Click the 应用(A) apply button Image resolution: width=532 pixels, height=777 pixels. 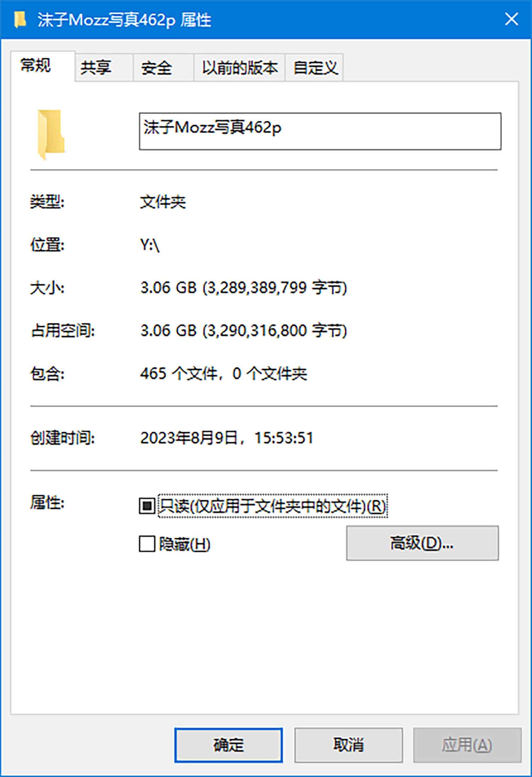[x=467, y=745]
